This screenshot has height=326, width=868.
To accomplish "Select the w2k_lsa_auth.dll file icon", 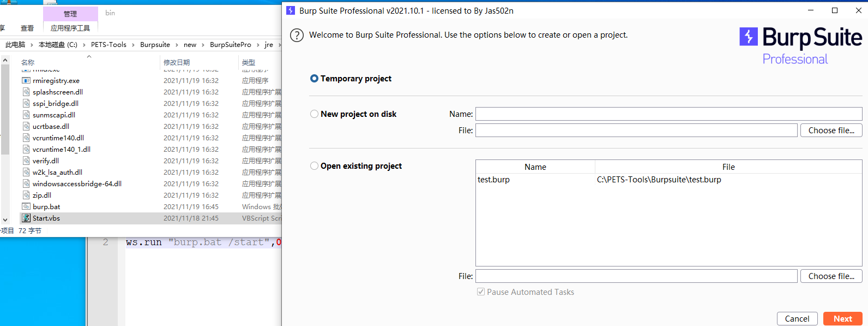I will tap(26, 173).
